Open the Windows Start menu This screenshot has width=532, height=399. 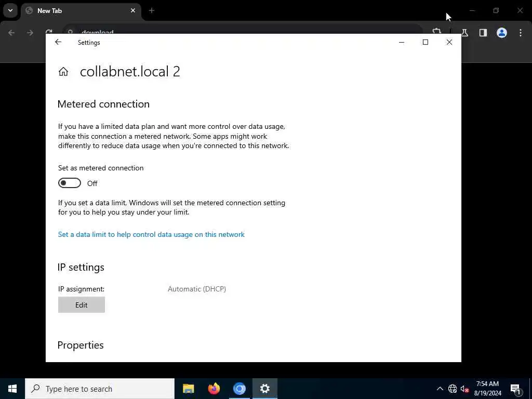12,389
